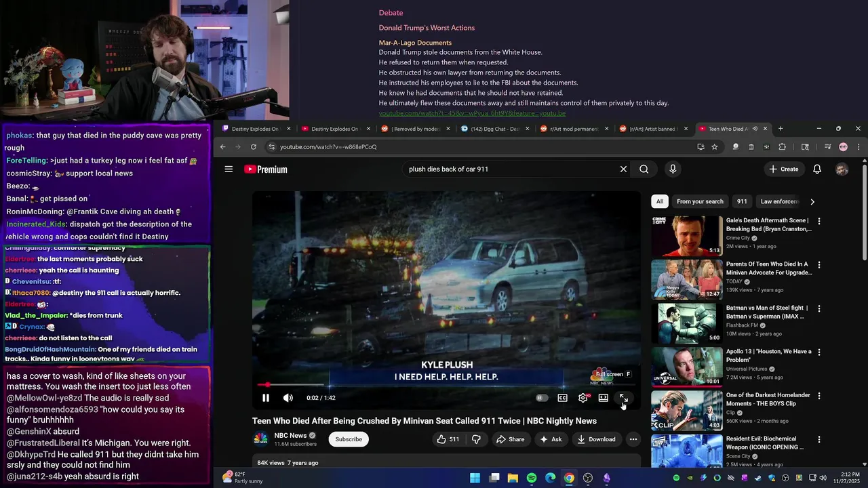Share the video
The width and height of the screenshot is (868, 488).
click(510, 439)
